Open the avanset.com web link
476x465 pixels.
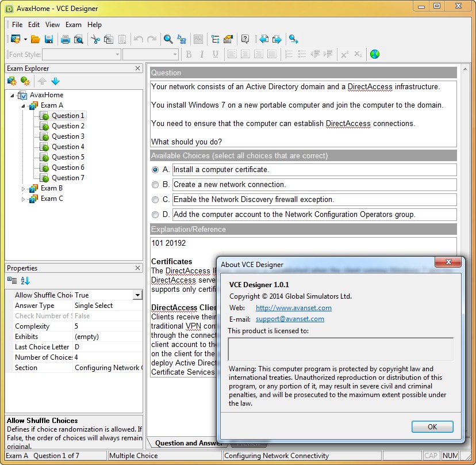(294, 307)
